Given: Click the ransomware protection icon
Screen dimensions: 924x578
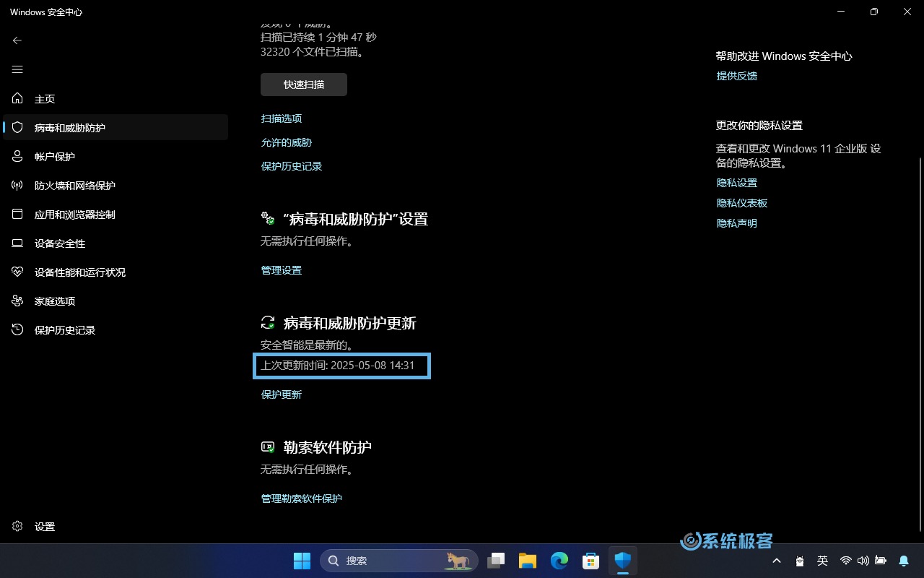Looking at the screenshot, I should 268,447.
